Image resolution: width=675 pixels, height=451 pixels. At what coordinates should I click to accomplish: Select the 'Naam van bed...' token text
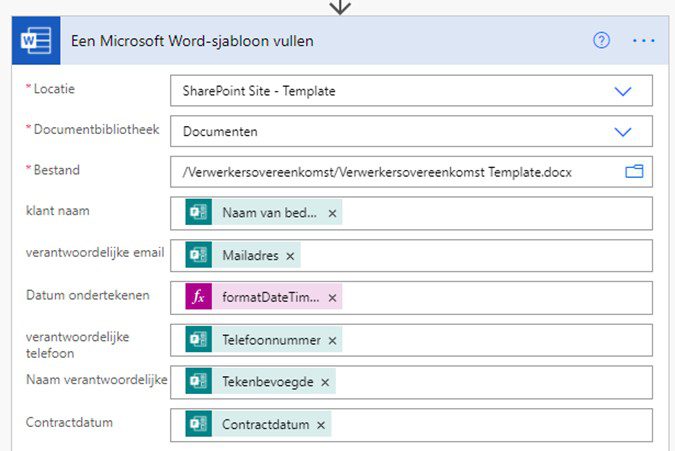coord(269,213)
